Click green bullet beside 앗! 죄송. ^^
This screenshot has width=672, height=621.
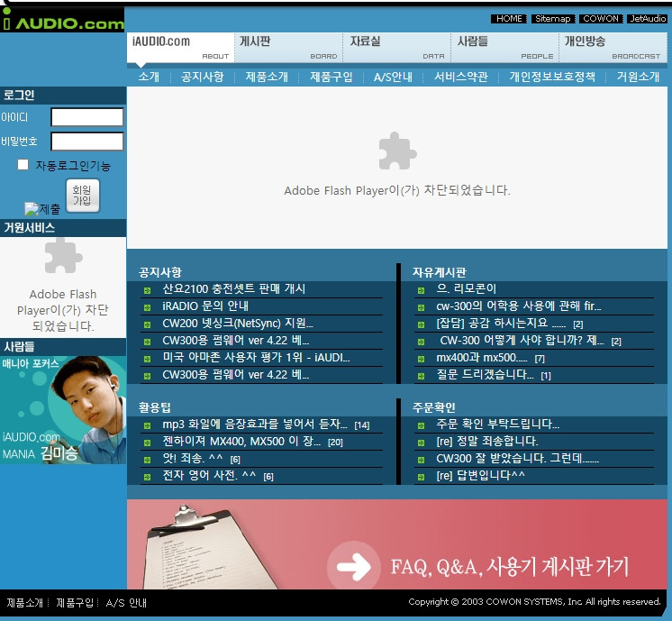147,461
